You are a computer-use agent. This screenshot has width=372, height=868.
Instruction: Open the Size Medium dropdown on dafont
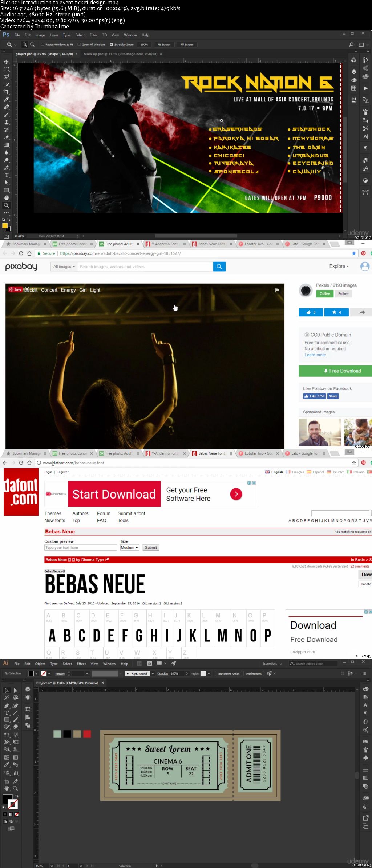[130, 548]
